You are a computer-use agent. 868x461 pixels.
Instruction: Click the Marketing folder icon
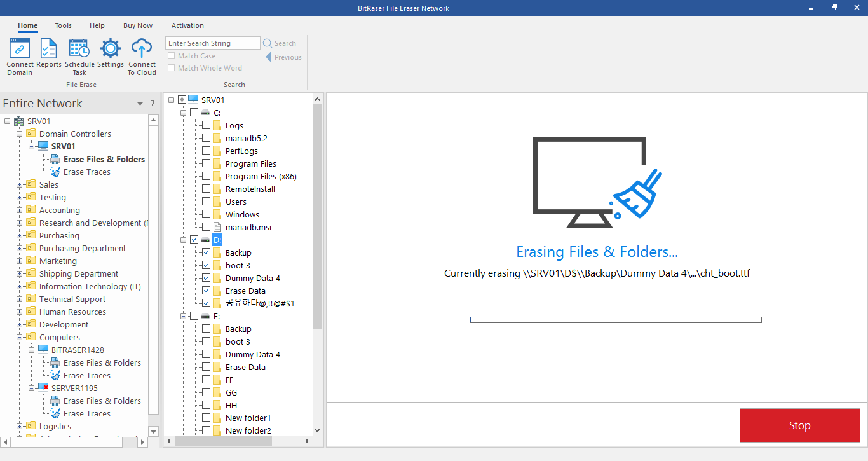coord(31,261)
